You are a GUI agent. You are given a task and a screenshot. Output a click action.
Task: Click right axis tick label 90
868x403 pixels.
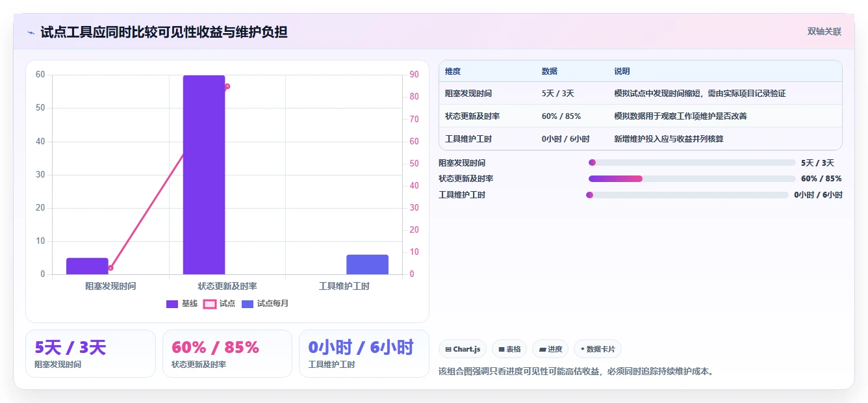(414, 75)
